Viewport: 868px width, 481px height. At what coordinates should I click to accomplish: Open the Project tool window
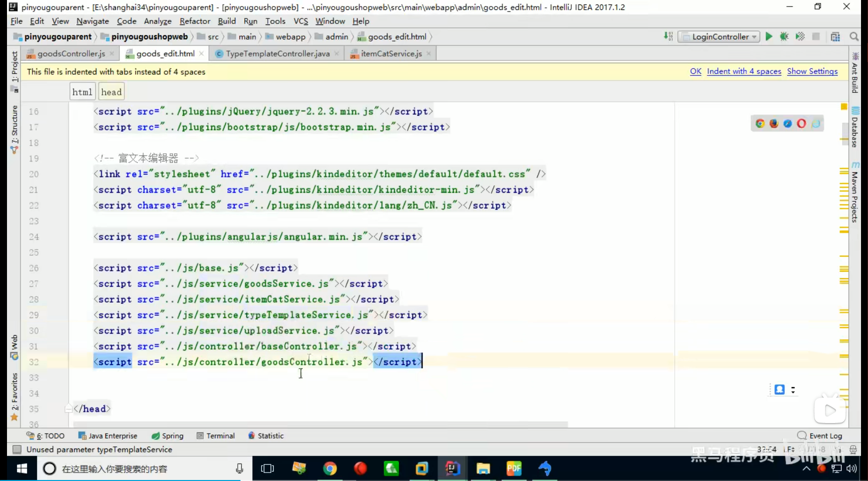coord(14,71)
